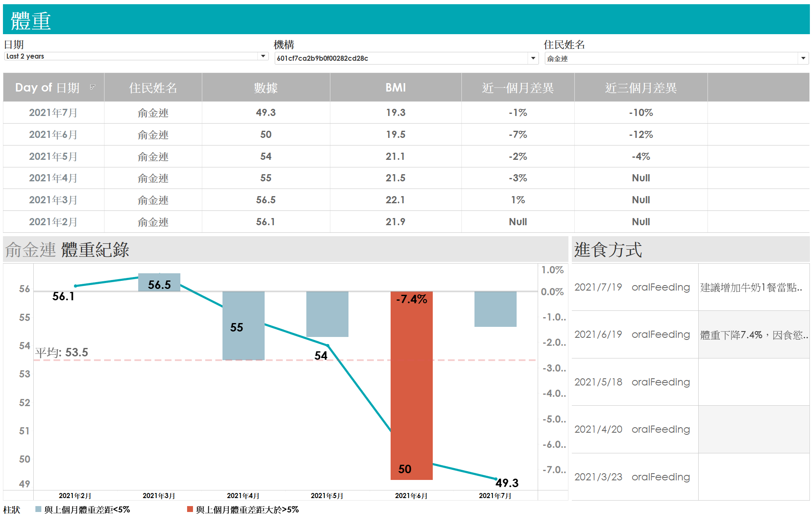Select the 2021年4月 row date cell

pos(54,178)
